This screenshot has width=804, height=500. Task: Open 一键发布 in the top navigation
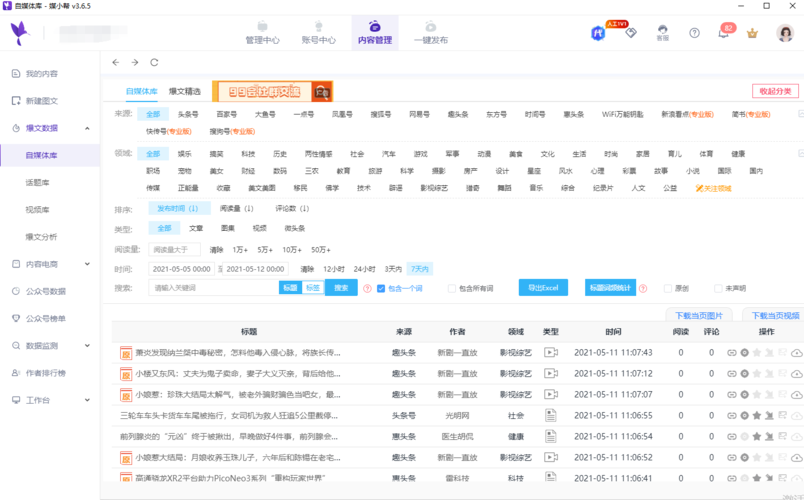click(x=431, y=33)
